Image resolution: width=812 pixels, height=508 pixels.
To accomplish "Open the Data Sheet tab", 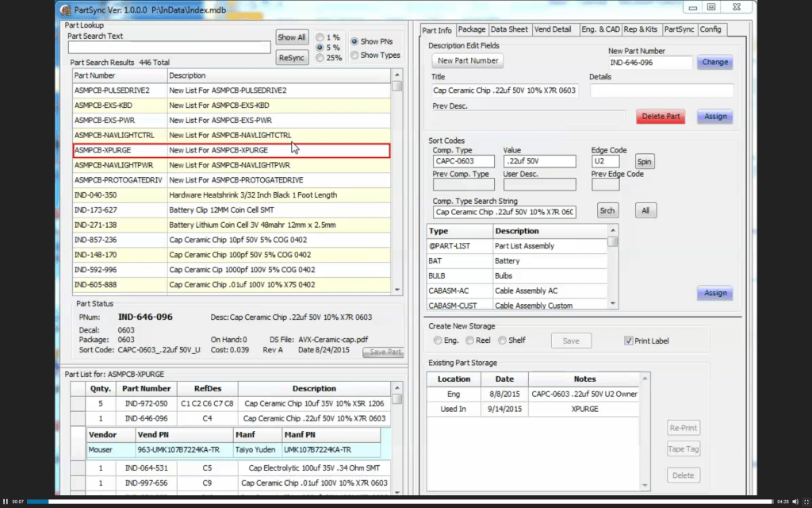I will (508, 29).
